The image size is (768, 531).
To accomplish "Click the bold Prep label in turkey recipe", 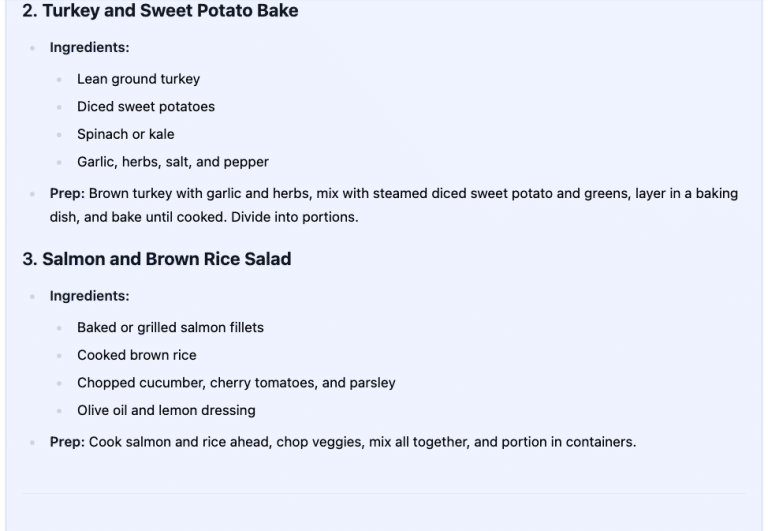I will (x=67, y=194).
